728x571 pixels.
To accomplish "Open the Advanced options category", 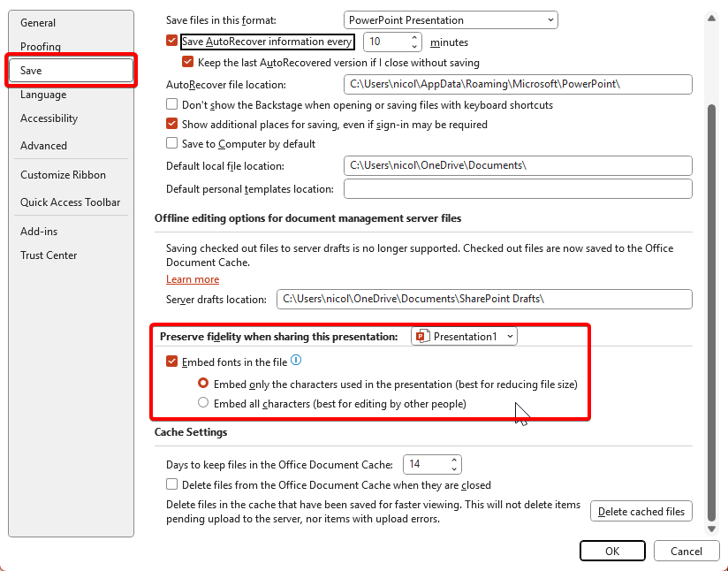I will tap(71, 146).
